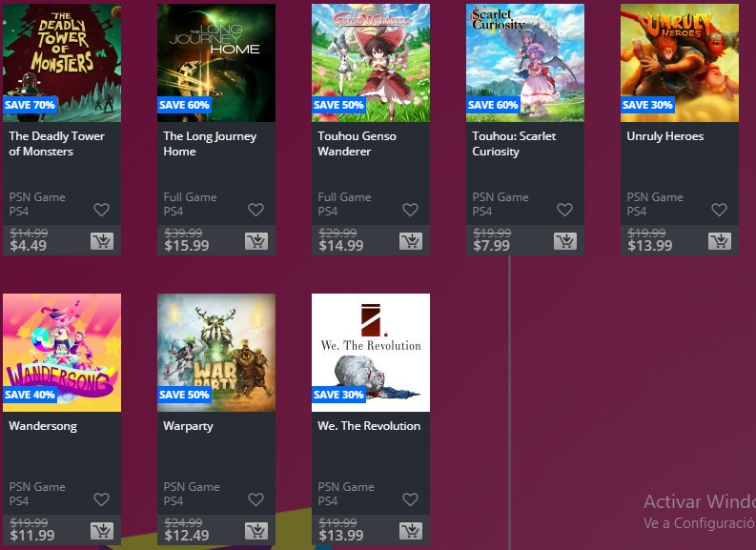Open the Wandersong title link
The image size is (756, 550).
tap(43, 426)
